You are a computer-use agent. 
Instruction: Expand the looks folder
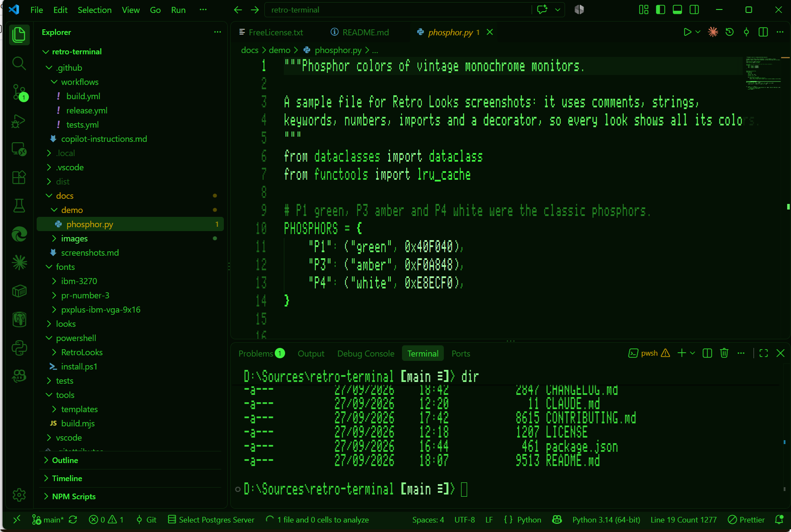tap(130, 324)
